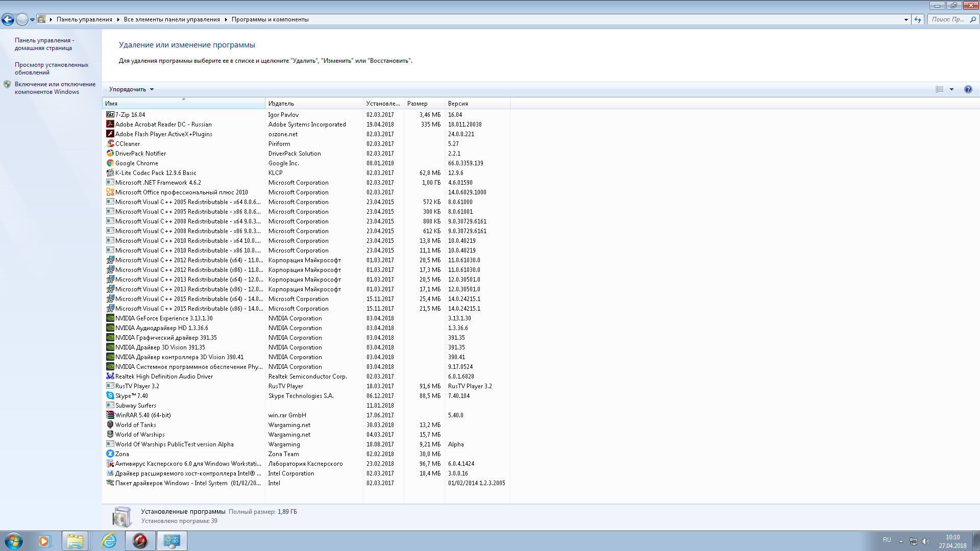Open Internet Explorer from taskbar

click(109, 541)
